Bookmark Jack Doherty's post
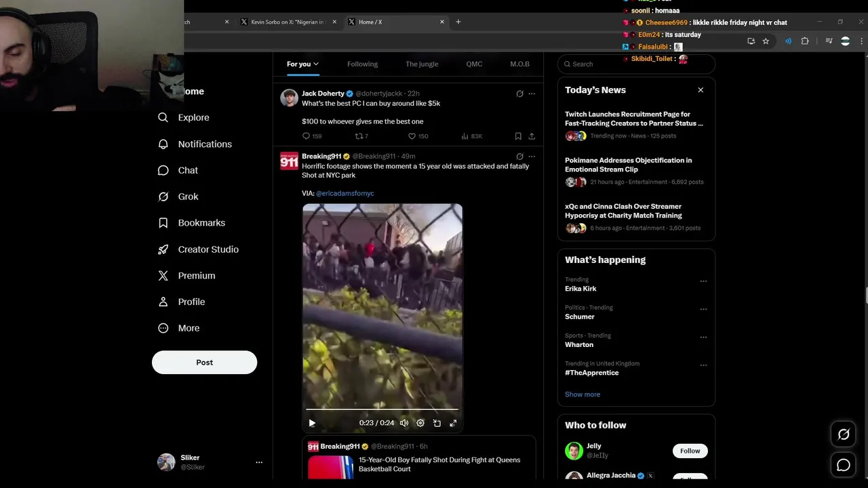Image resolution: width=868 pixels, height=488 pixels. [518, 136]
